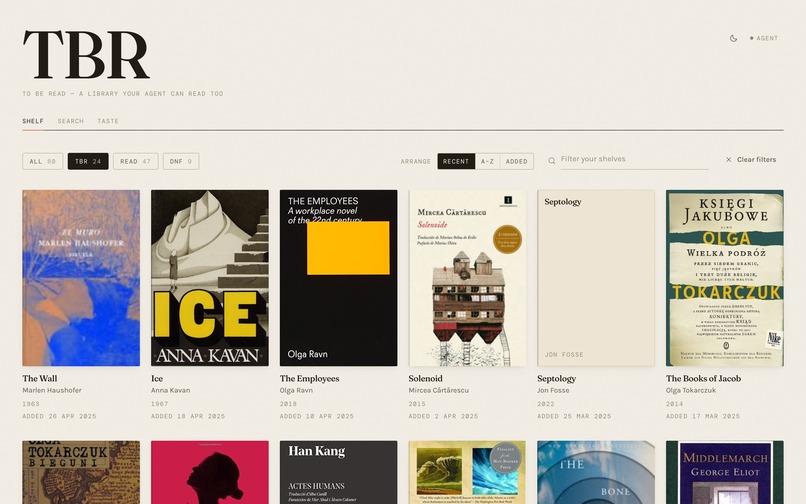Click author name Marlen Haushofer

pos(52,390)
